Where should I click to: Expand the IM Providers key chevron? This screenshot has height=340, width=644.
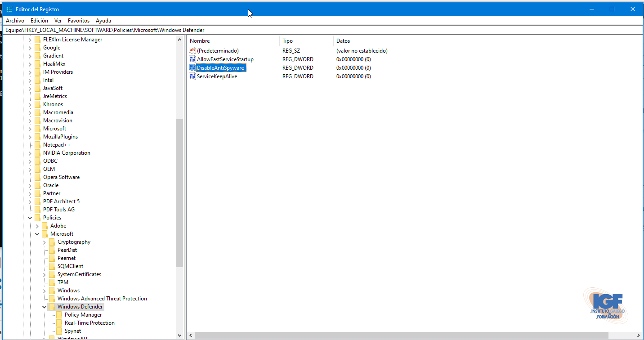pyautogui.click(x=30, y=72)
